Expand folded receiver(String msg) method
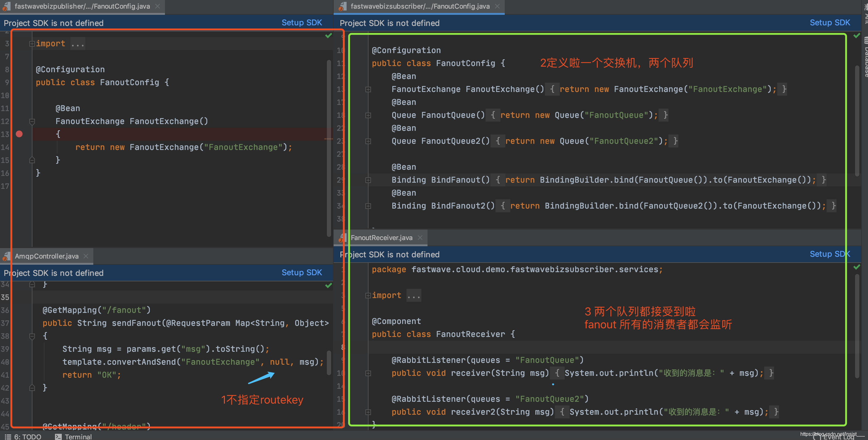This screenshot has width=868, height=440. point(368,373)
